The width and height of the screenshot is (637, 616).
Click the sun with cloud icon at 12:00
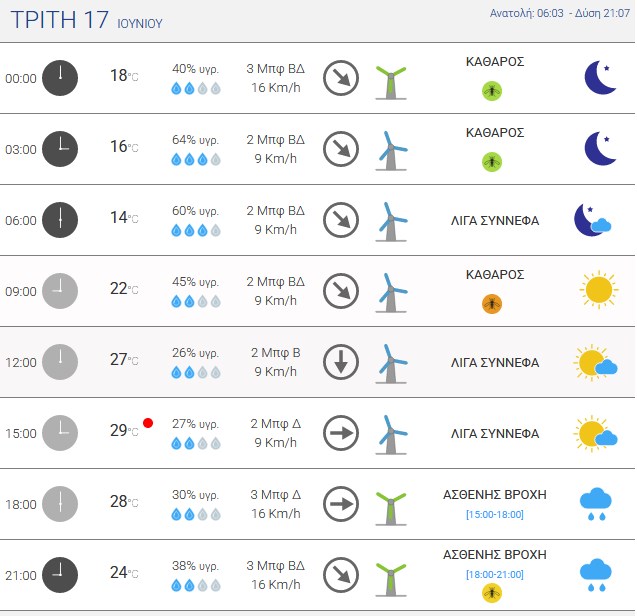click(596, 362)
